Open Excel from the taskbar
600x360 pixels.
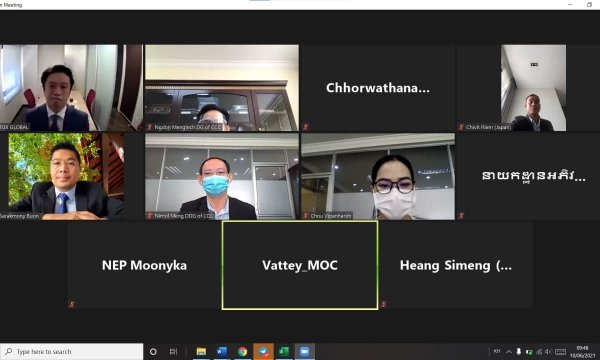click(284, 352)
